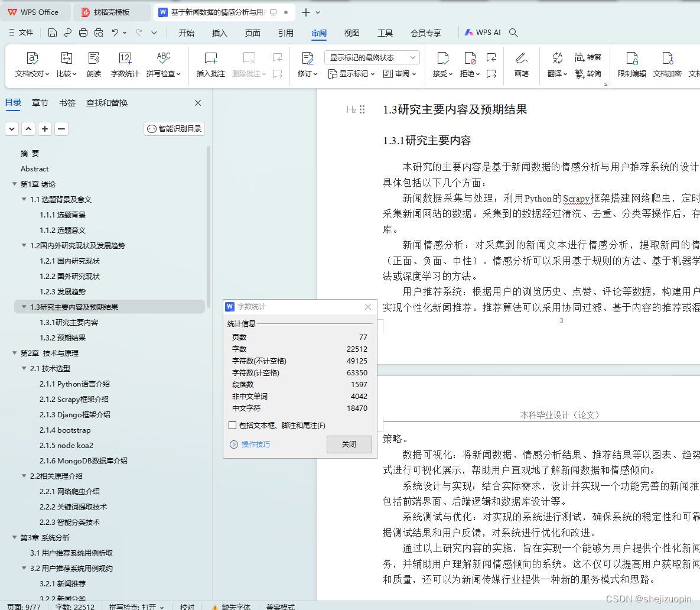The height and width of the screenshot is (610, 700).
Task: Add a new document tab
Action: 306,12
